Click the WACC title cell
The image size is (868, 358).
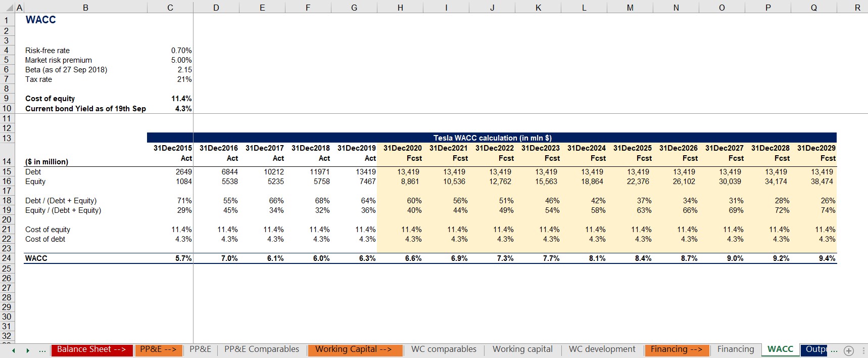(41, 20)
